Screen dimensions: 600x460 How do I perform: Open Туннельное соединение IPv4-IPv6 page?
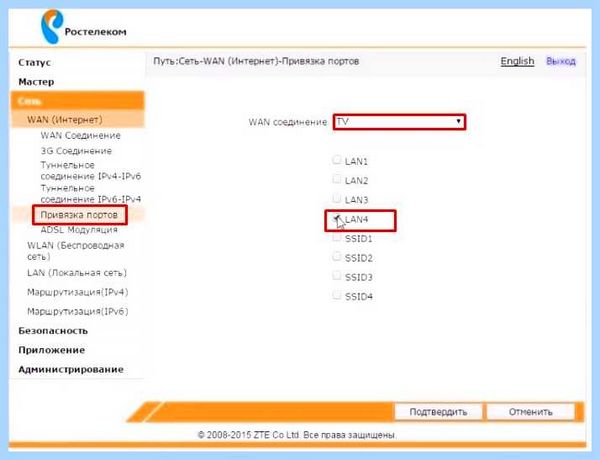91,171
